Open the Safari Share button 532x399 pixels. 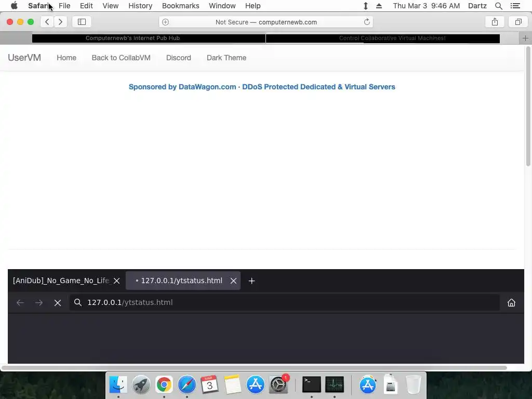[x=495, y=22]
